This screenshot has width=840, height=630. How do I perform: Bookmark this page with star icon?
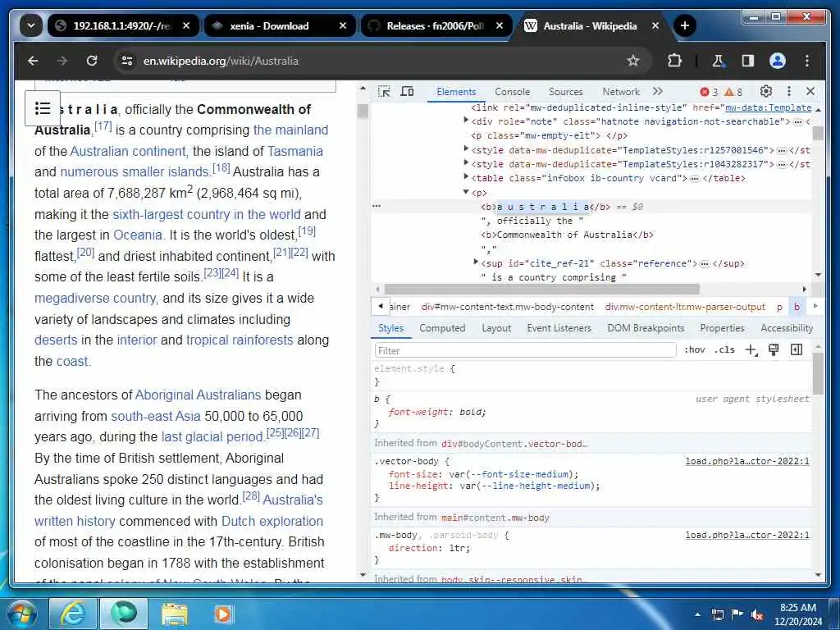coord(633,61)
